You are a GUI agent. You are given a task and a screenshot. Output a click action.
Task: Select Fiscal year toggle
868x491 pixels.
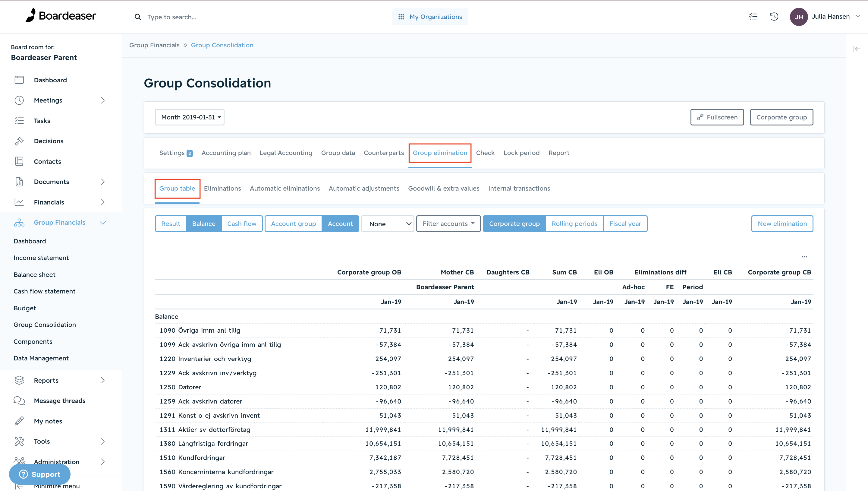pyautogui.click(x=625, y=223)
